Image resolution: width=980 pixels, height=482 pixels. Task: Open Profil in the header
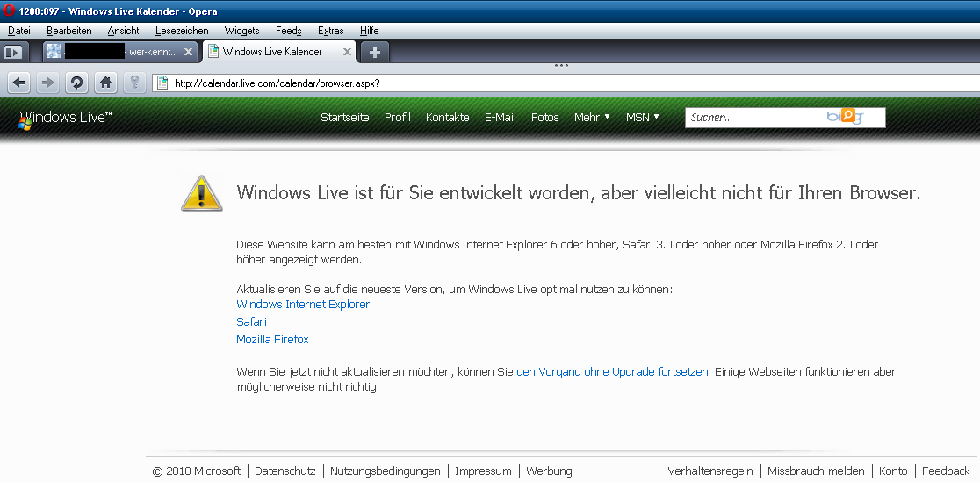[x=398, y=118]
